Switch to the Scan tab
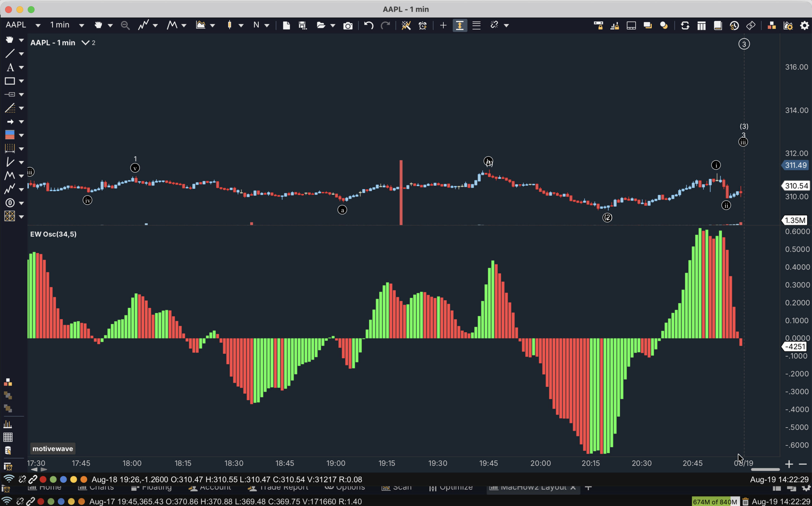The height and width of the screenshot is (506, 812). pos(396,488)
